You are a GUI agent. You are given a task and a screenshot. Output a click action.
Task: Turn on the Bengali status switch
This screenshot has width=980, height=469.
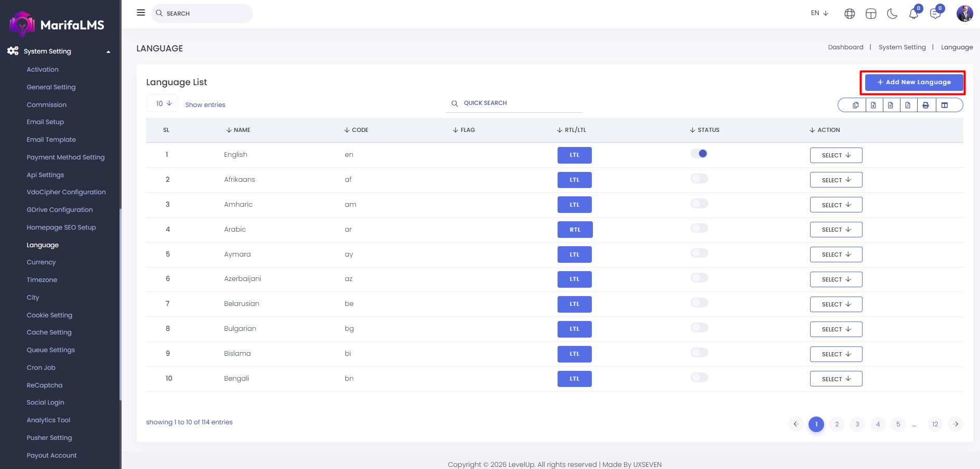699,378
